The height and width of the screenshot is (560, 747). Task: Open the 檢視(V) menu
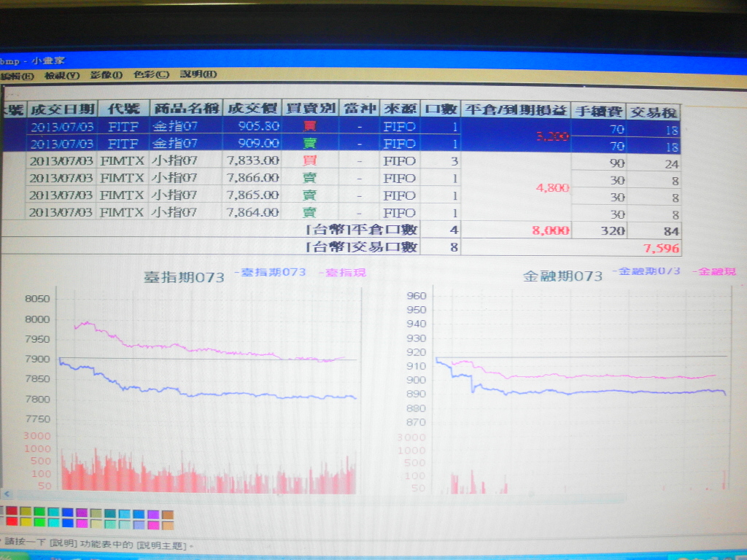[62, 75]
